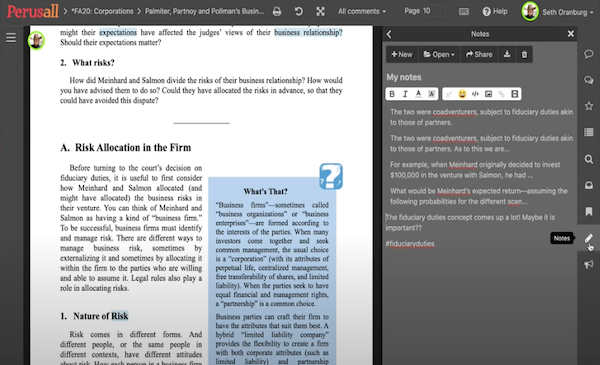Viewport: 600px width, 365px height.
Task: Click the Page number input field
Action: tap(433, 11)
